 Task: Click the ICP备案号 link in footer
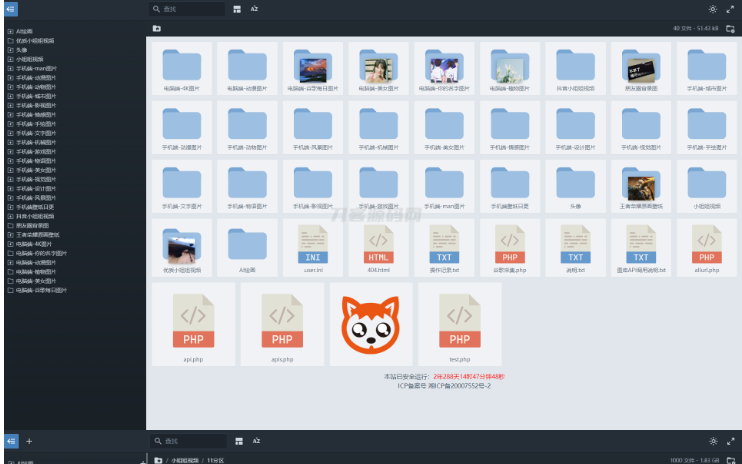pyautogui.click(x=444, y=384)
